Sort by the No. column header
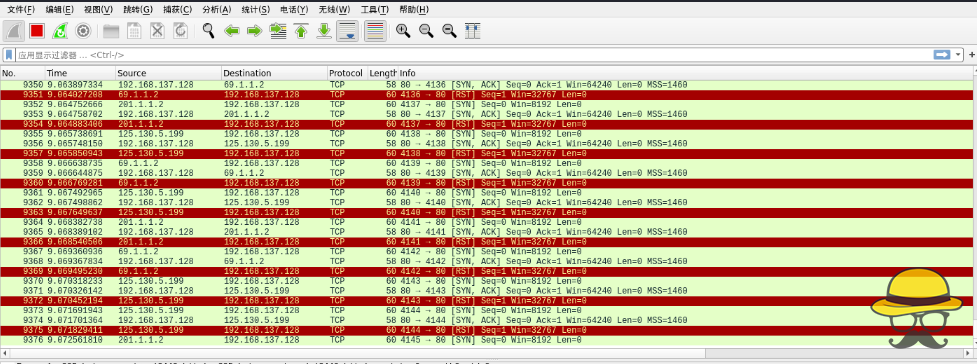Screen dimensions: 979x364 click(22, 73)
